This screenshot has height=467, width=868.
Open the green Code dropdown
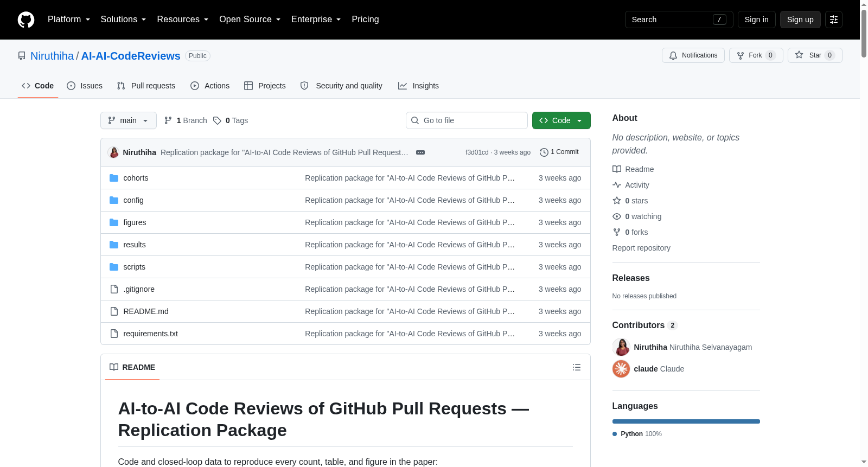point(561,120)
